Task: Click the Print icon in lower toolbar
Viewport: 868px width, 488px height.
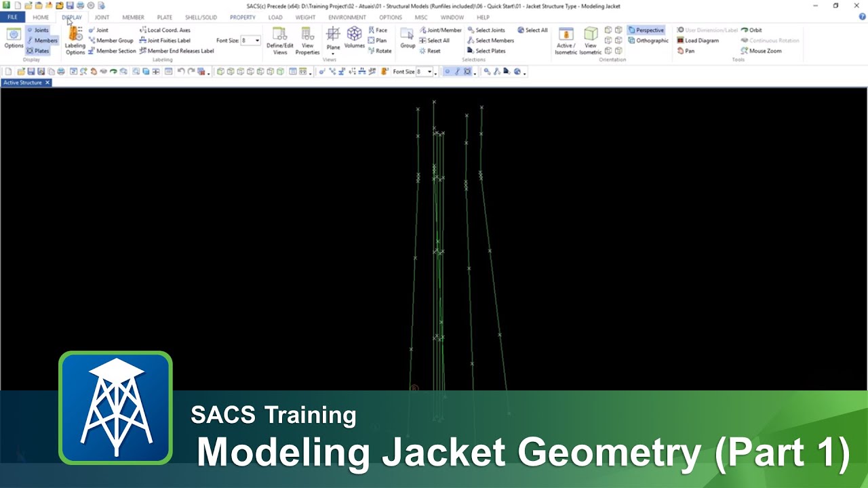Action: click(61, 71)
